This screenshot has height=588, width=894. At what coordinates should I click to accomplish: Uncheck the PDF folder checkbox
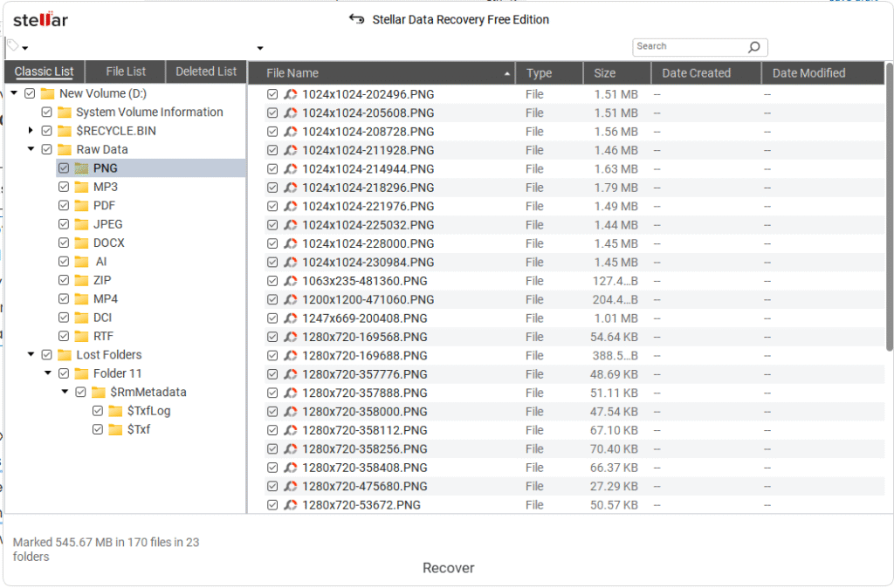pos(63,205)
